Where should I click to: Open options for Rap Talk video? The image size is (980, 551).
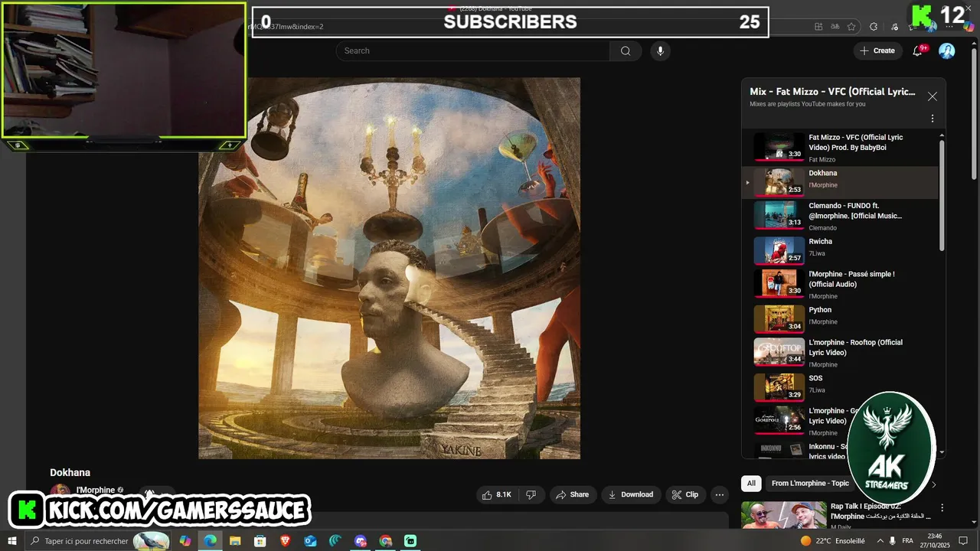point(942,507)
